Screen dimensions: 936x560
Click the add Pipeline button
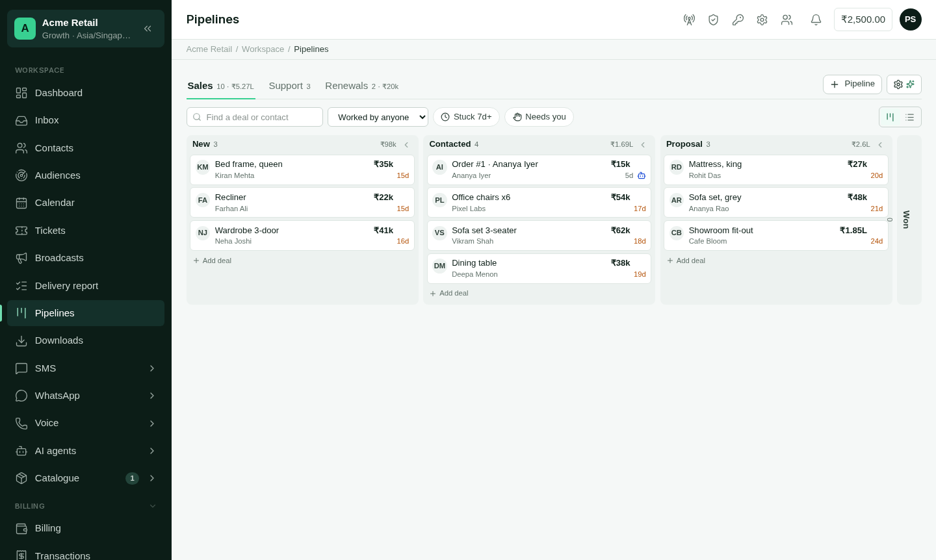(x=852, y=84)
